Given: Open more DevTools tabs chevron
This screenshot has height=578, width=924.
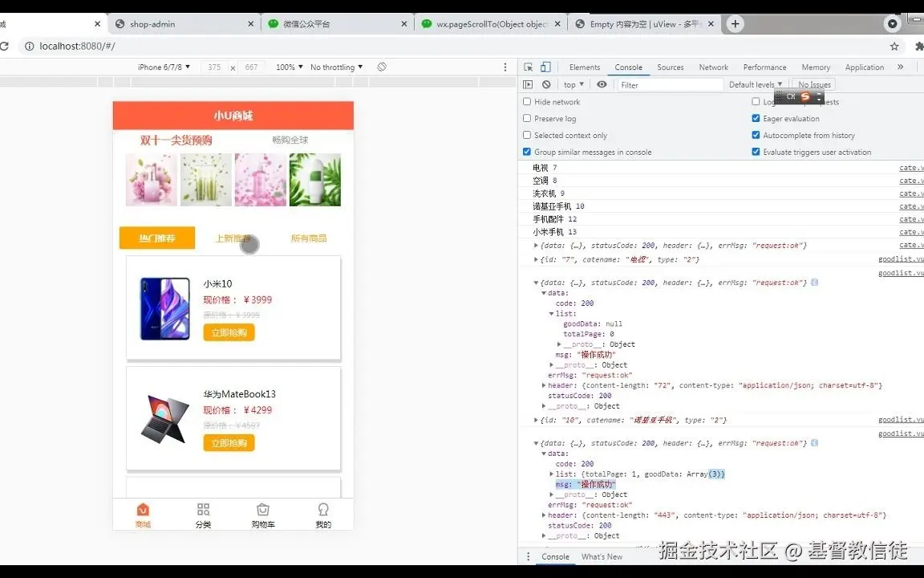Looking at the screenshot, I should point(901,67).
